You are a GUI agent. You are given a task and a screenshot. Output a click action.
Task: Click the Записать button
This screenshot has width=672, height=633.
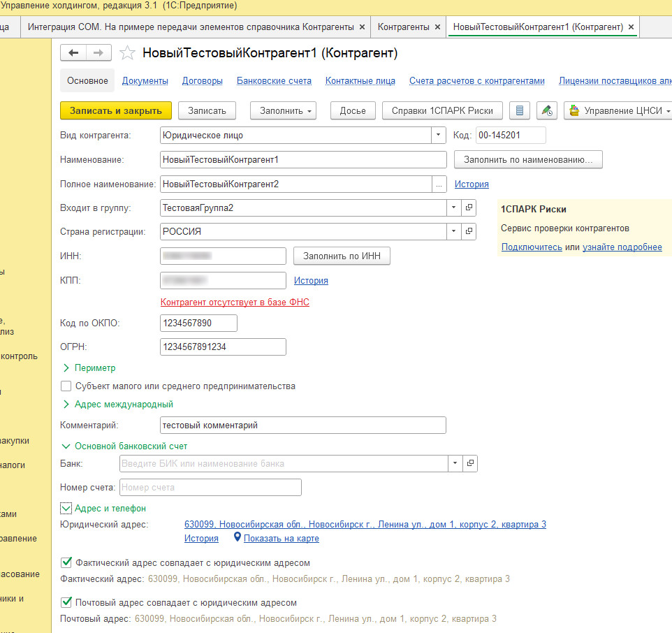[207, 110]
